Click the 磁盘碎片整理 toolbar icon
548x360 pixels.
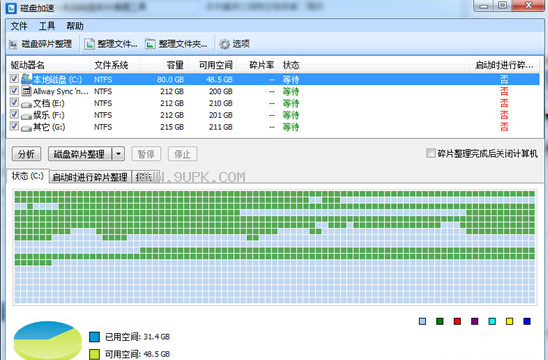click(x=13, y=44)
